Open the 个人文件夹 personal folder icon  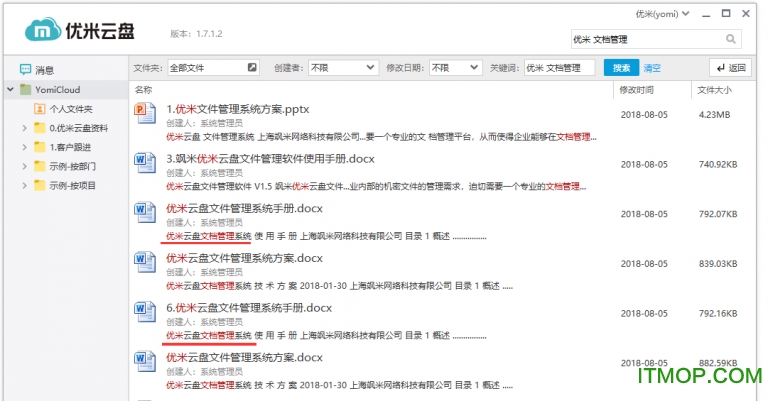(x=40, y=109)
